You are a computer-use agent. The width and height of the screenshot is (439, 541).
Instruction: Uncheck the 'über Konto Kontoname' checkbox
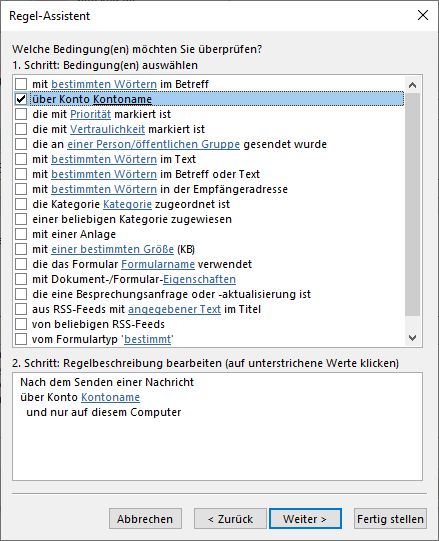pos(21,99)
